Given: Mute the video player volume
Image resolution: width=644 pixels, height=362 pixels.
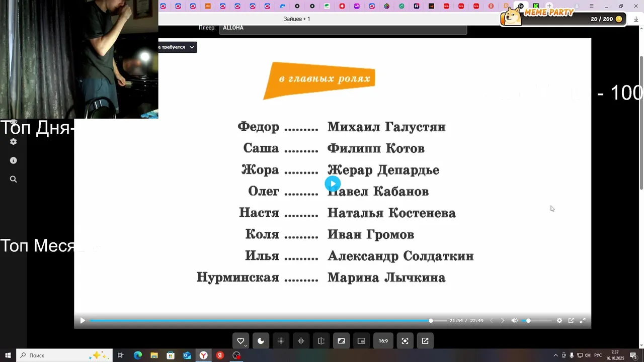Looking at the screenshot, I should pos(514,321).
